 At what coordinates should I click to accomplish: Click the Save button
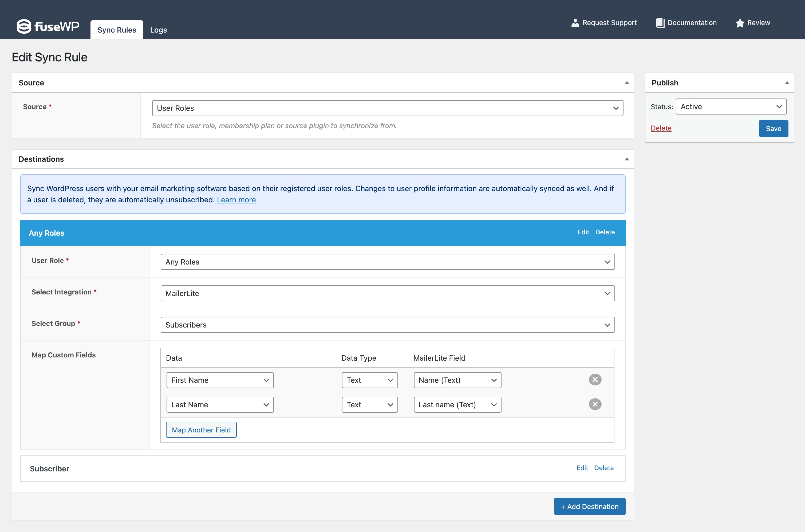click(x=773, y=129)
